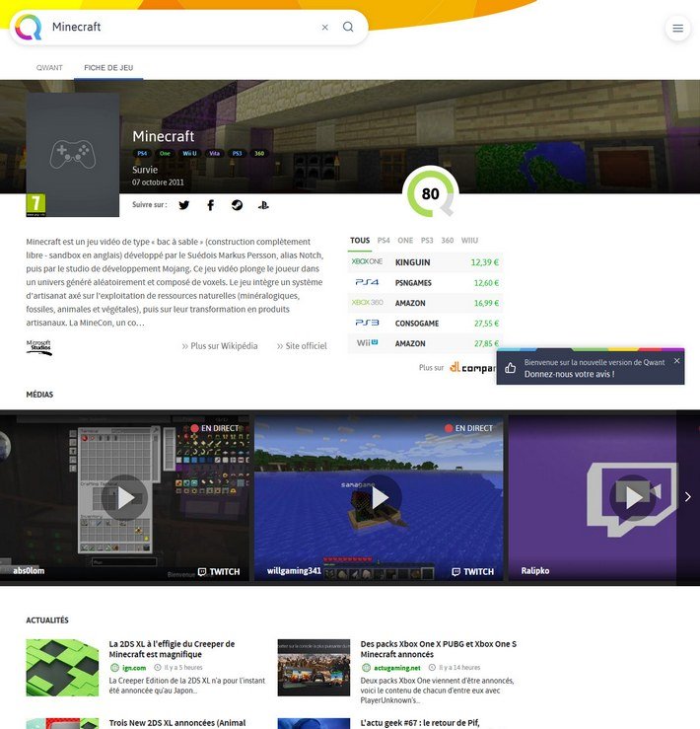Click the One platform badge
The height and width of the screenshot is (729, 700).
tap(165, 153)
